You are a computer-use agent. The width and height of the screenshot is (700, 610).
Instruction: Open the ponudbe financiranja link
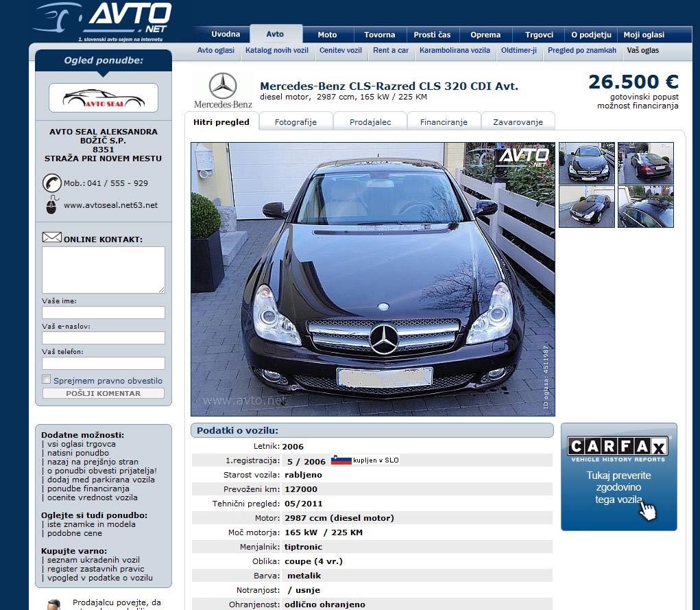coord(88,489)
